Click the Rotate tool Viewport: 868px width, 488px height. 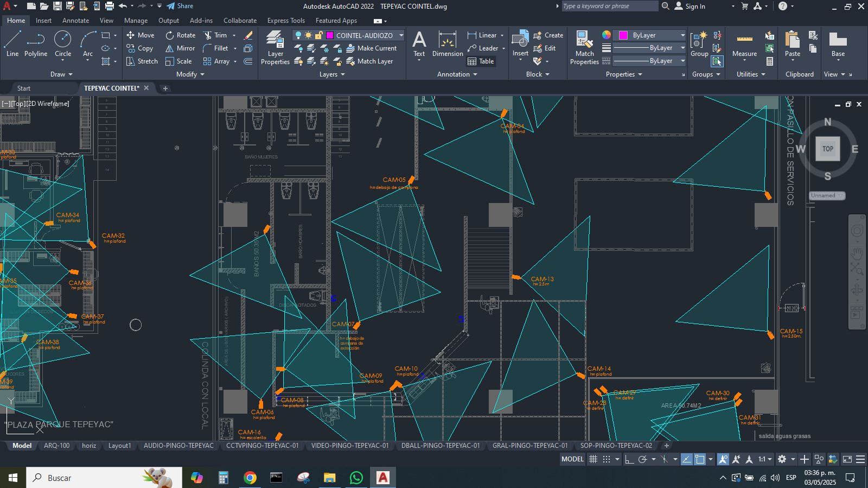coord(181,35)
